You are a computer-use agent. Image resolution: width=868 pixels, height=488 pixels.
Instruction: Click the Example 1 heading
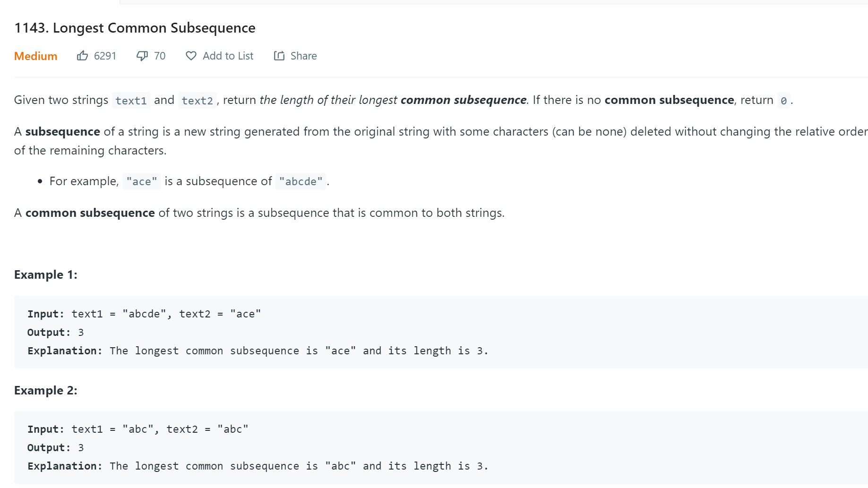46,275
